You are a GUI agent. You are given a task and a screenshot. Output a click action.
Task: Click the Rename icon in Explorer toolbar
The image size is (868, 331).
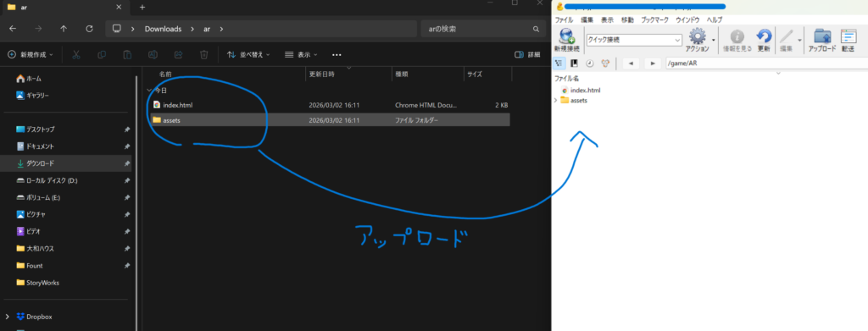click(x=153, y=55)
